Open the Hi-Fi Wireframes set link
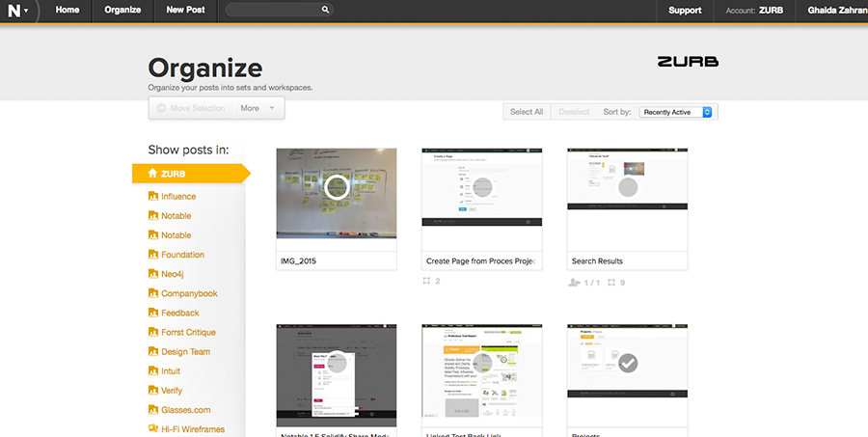Viewport: 868px width, 437px height. (193, 428)
